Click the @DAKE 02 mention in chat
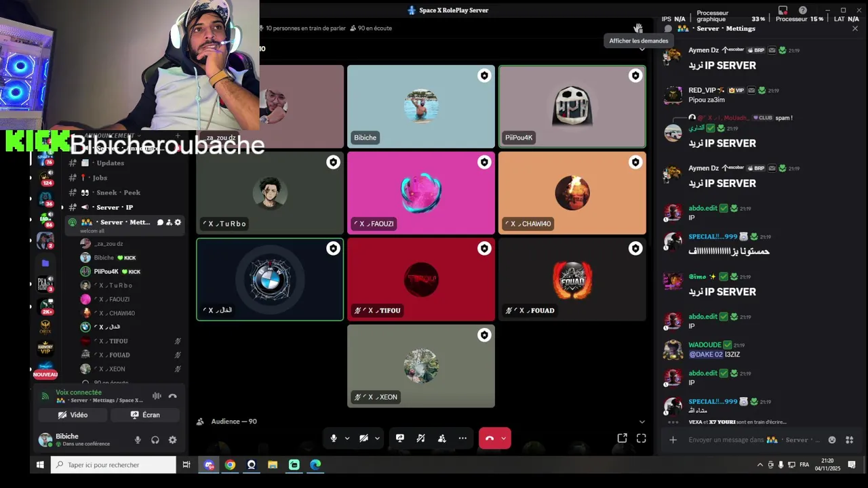This screenshot has width=868, height=488. [x=706, y=354]
